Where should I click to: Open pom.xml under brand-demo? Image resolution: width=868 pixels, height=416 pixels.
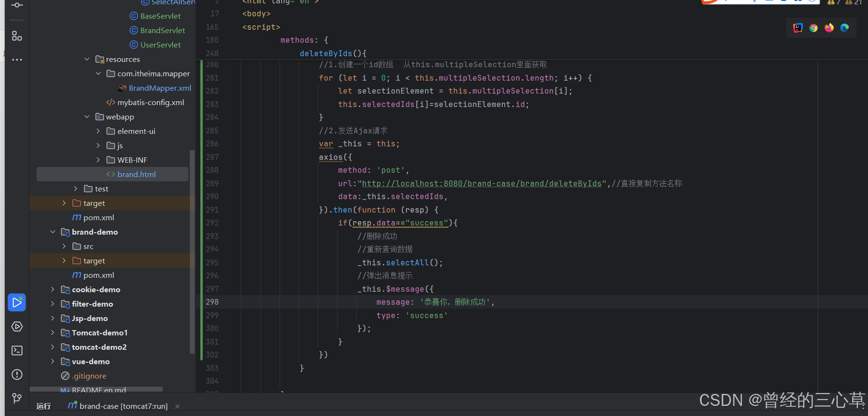click(99, 275)
